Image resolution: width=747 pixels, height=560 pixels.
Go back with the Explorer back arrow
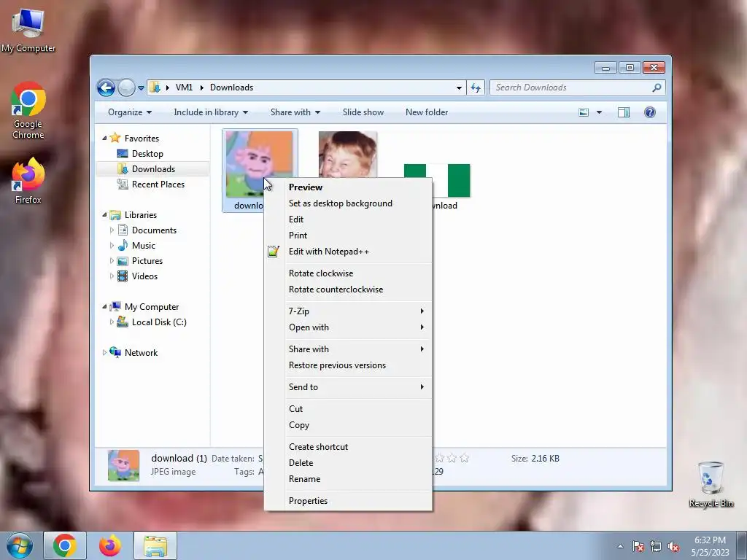(x=106, y=87)
